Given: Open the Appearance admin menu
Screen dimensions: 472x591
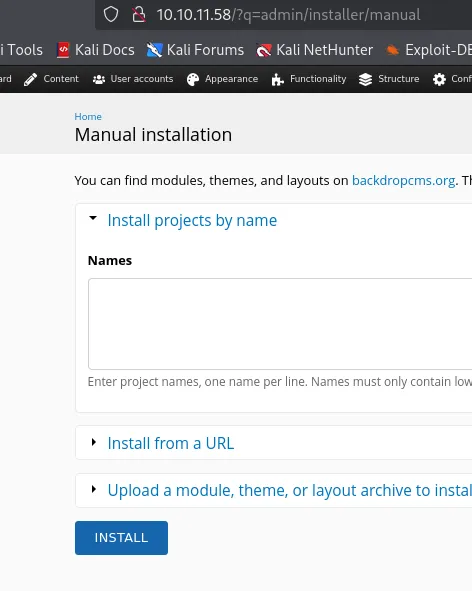Looking at the screenshot, I should [222, 79].
